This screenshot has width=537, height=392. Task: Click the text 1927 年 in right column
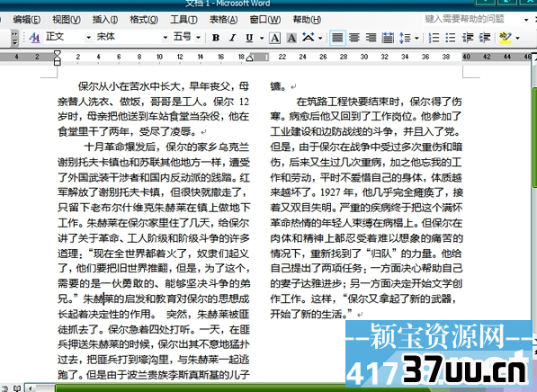pyautogui.click(x=337, y=192)
